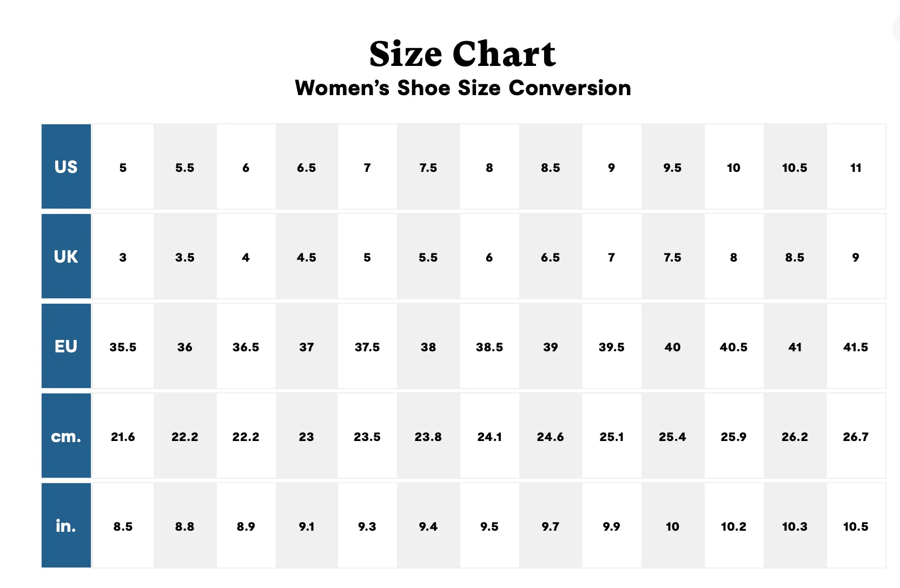Click Women's Shoe Size Conversion subtitle
900x588 pixels.
[463, 88]
